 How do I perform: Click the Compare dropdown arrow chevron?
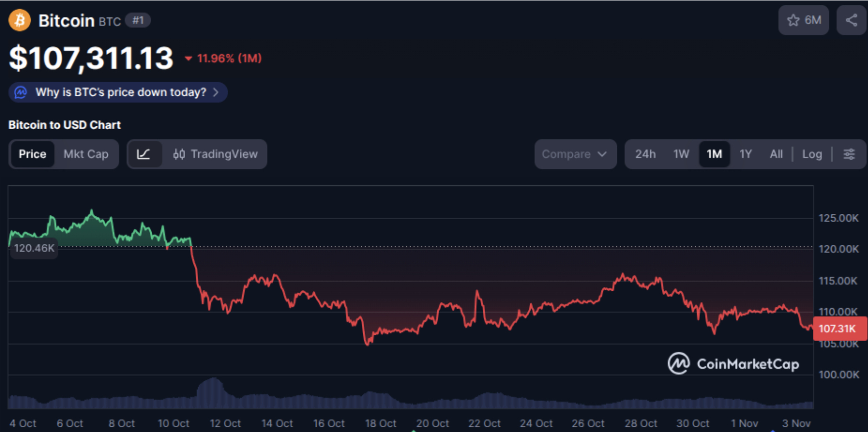click(x=602, y=154)
